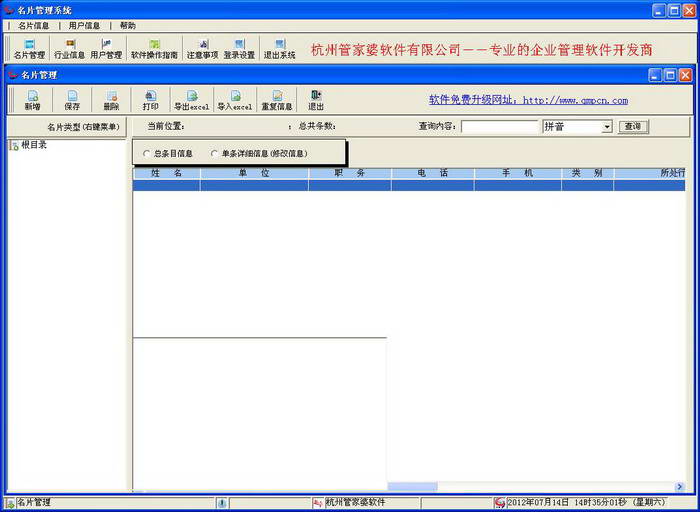The image size is (700, 512).
Task: Click the 导入excel import icon
Action: point(234,100)
